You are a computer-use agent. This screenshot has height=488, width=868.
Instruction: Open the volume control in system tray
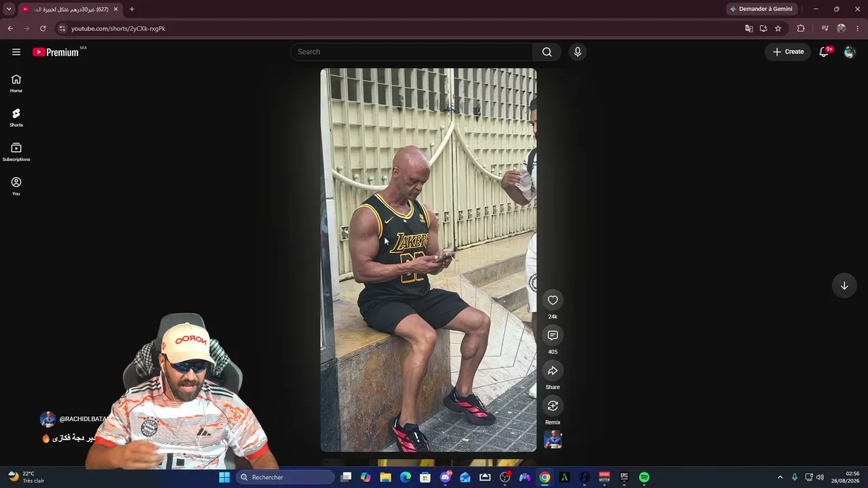(820, 477)
